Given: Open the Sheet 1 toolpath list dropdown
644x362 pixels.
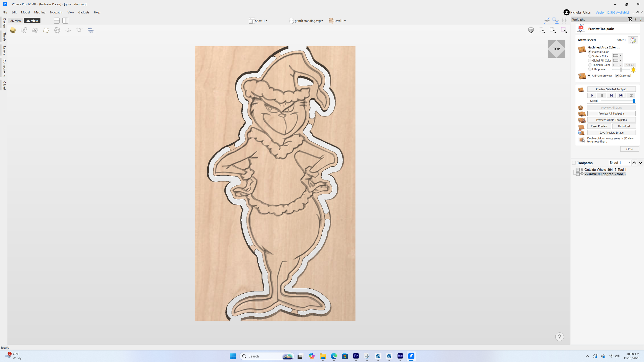Looking at the screenshot, I should point(620,163).
